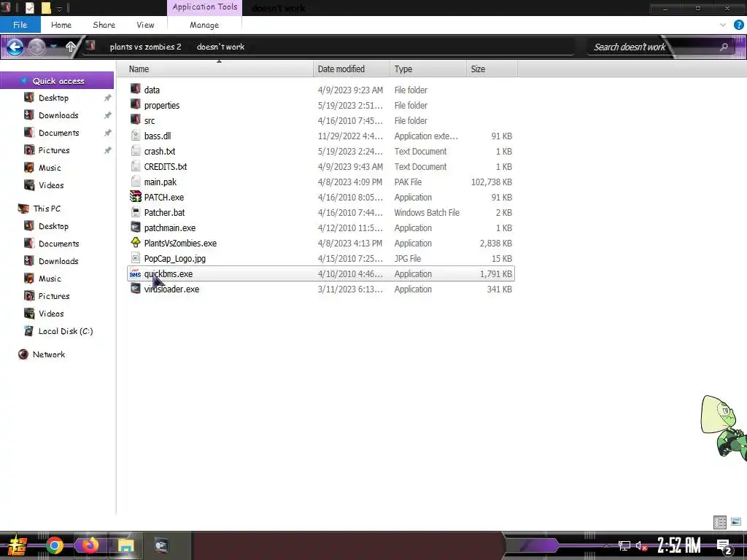
Task: Select Network in navigation pane
Action: click(49, 354)
